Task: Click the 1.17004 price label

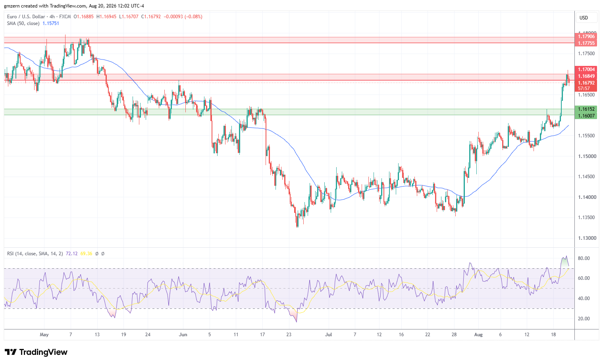Action: pyautogui.click(x=586, y=69)
